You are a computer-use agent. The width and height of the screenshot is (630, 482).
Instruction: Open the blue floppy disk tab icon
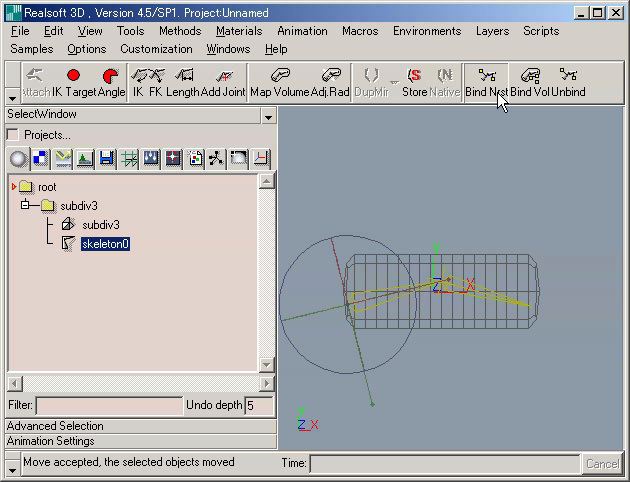[106, 159]
